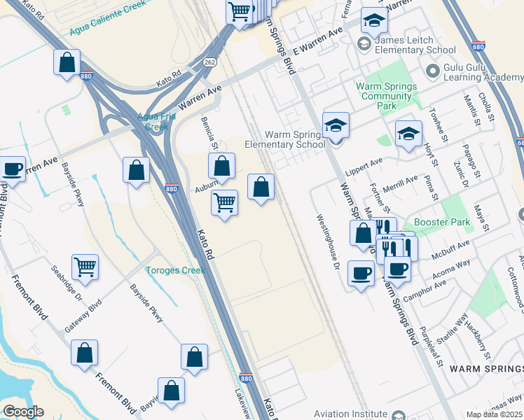
Task: Click the Acoma Way street label
Action: 451,269
